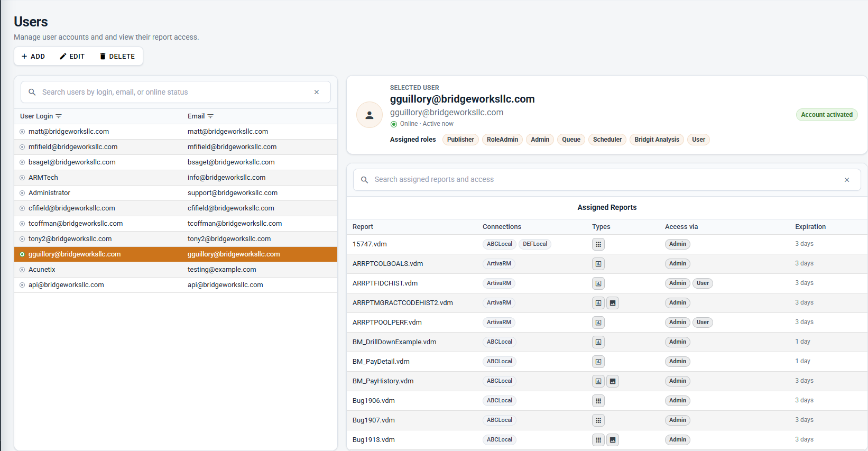Select user login tcoffman@bridgeworksllc.com in User Login column
Viewport: 868px width, 451px height.
point(76,224)
